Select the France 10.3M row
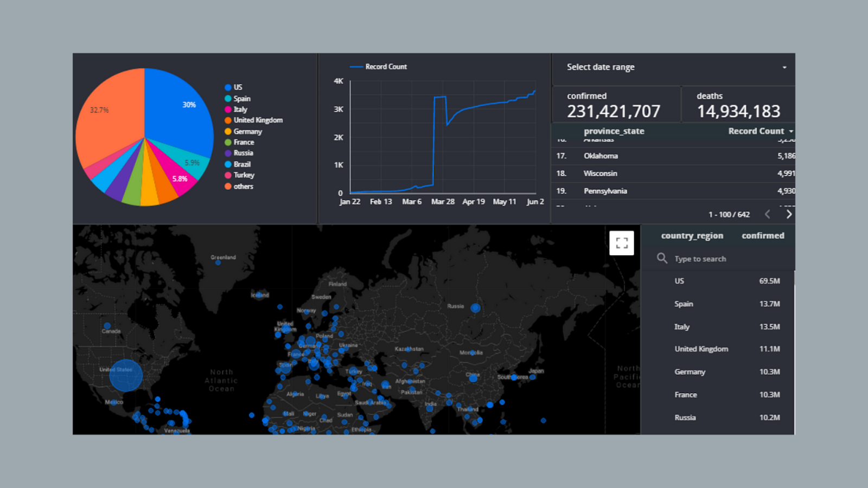 coord(718,395)
